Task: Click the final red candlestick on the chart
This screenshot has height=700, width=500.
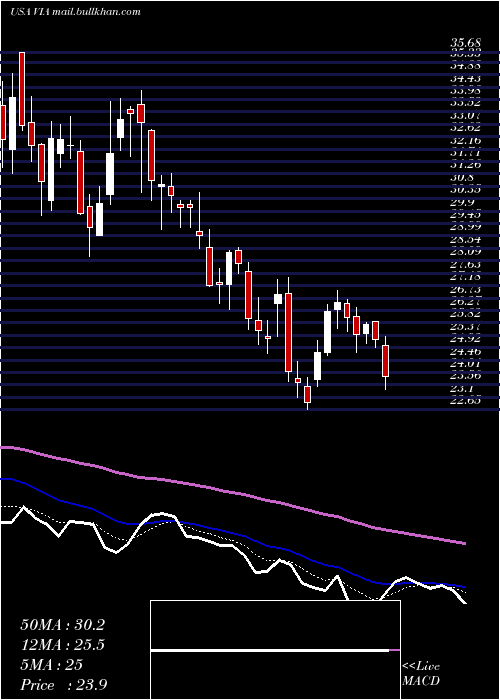Action: point(386,360)
